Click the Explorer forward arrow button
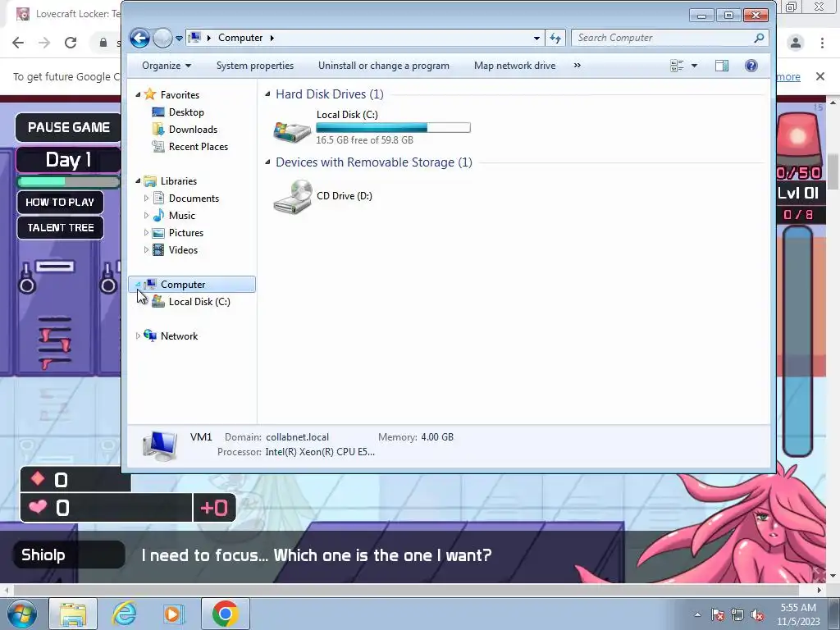This screenshot has height=630, width=840. (162, 38)
